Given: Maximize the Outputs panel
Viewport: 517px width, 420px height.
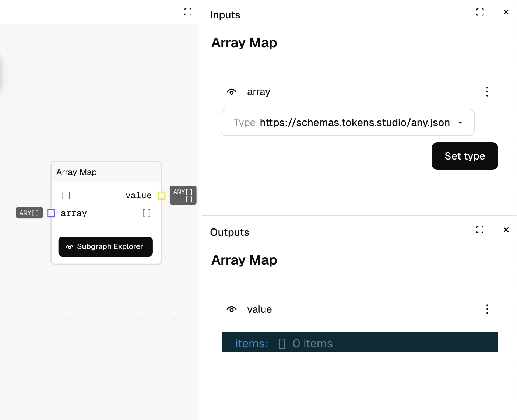Looking at the screenshot, I should click(x=480, y=230).
